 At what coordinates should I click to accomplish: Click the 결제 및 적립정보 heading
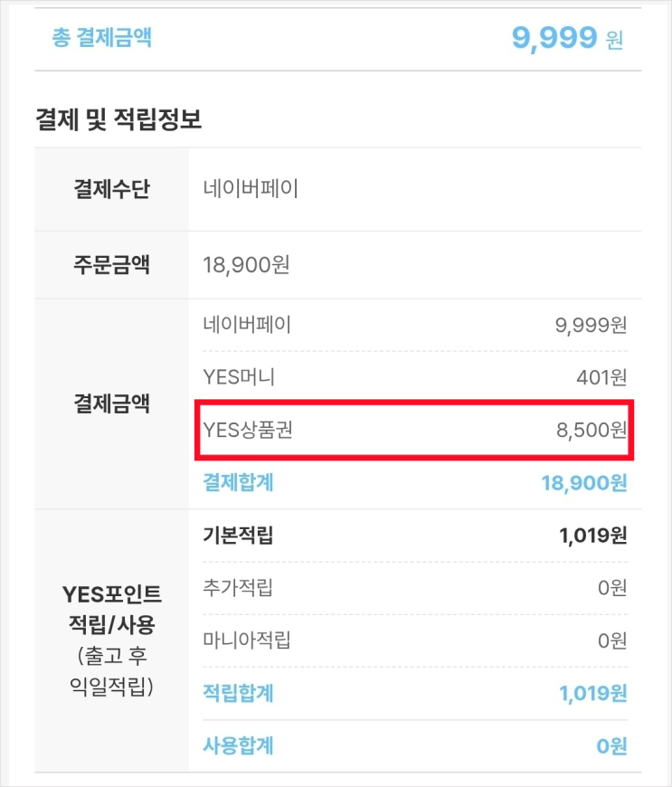[118, 119]
